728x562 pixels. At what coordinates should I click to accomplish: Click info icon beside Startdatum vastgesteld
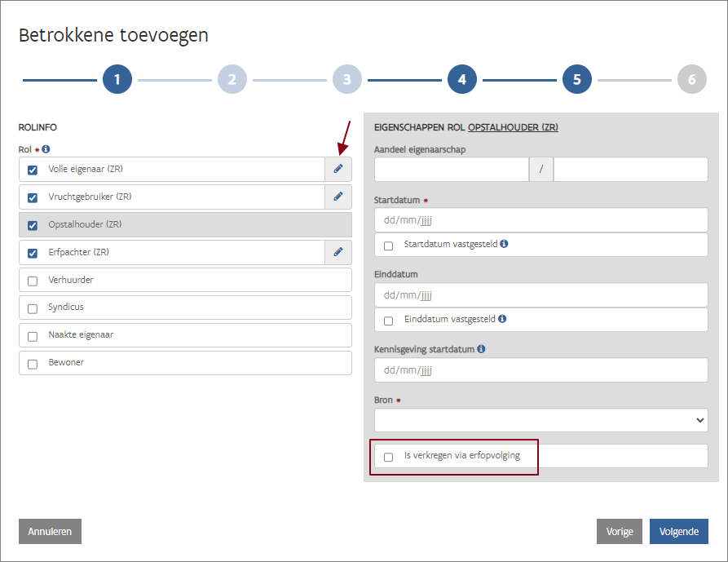504,244
